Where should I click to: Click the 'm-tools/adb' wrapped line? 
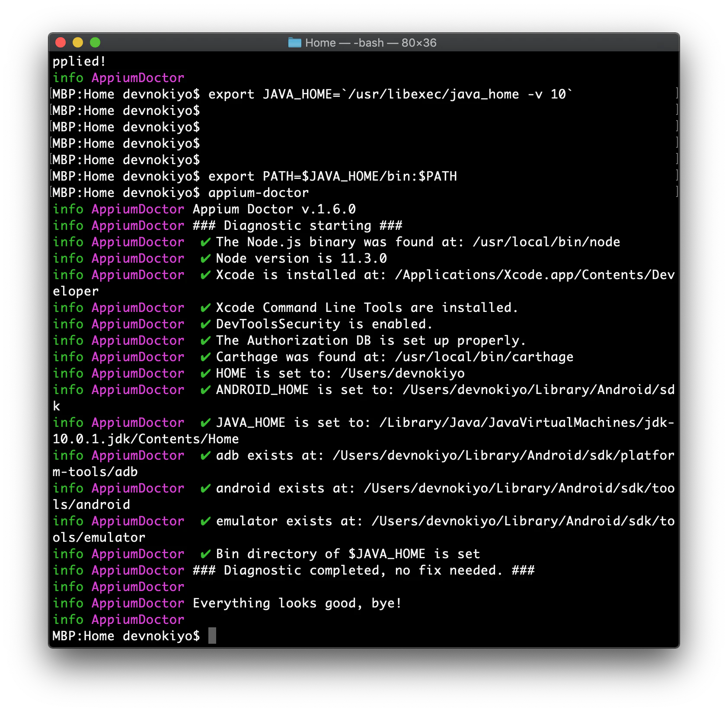[x=95, y=472]
